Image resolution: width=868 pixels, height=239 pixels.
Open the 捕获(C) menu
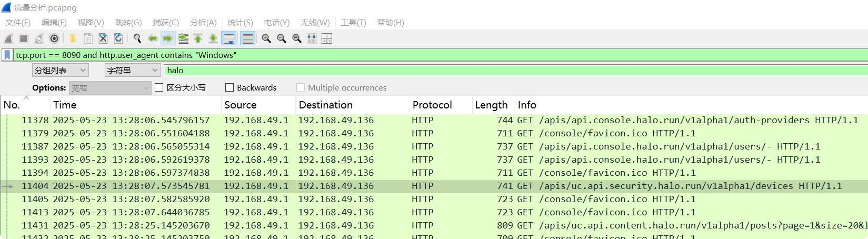pos(166,23)
